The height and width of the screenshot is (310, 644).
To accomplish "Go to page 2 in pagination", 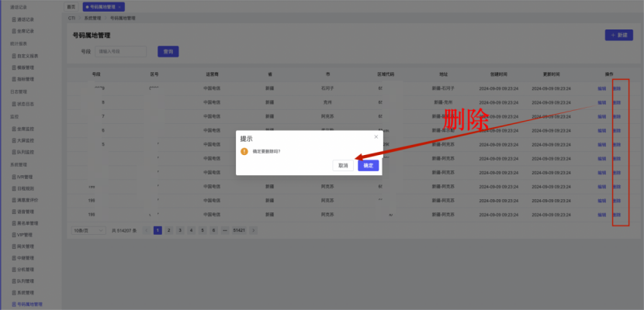I will [x=168, y=230].
